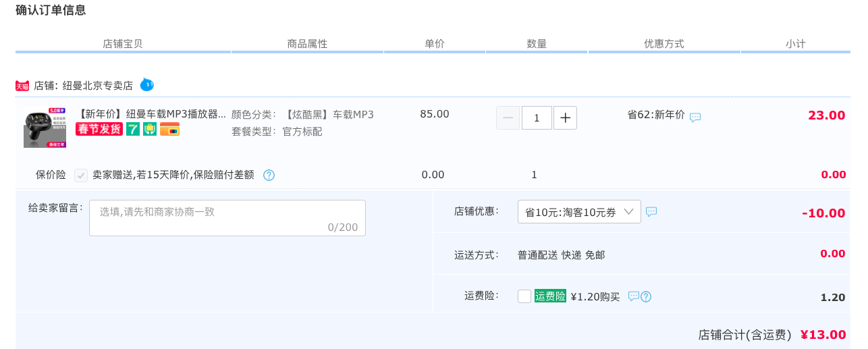Click the 单价 column header

pyautogui.click(x=435, y=44)
